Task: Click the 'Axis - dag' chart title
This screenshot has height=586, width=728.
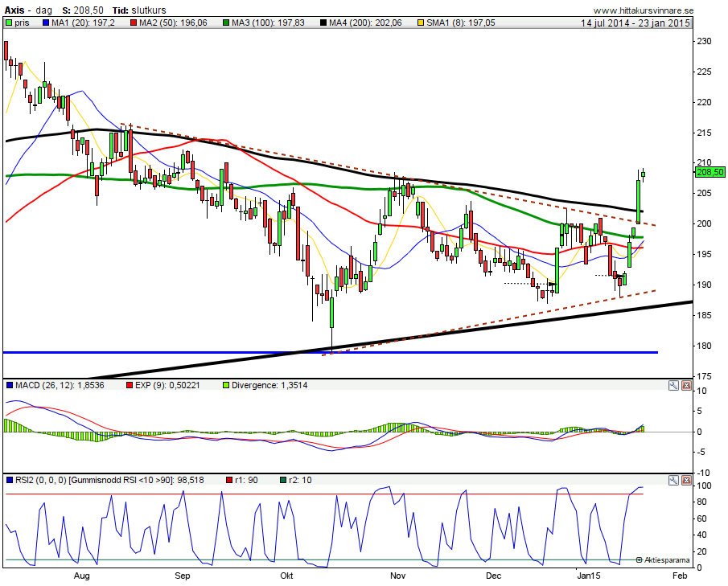Action: click(28, 10)
